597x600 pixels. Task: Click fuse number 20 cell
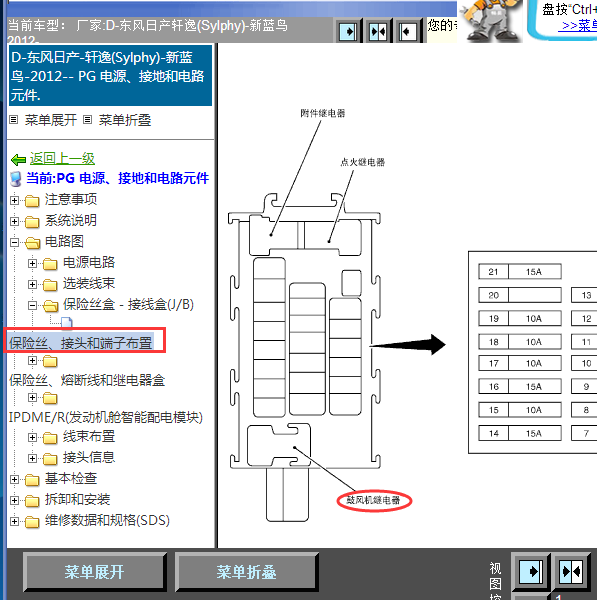pos(493,295)
